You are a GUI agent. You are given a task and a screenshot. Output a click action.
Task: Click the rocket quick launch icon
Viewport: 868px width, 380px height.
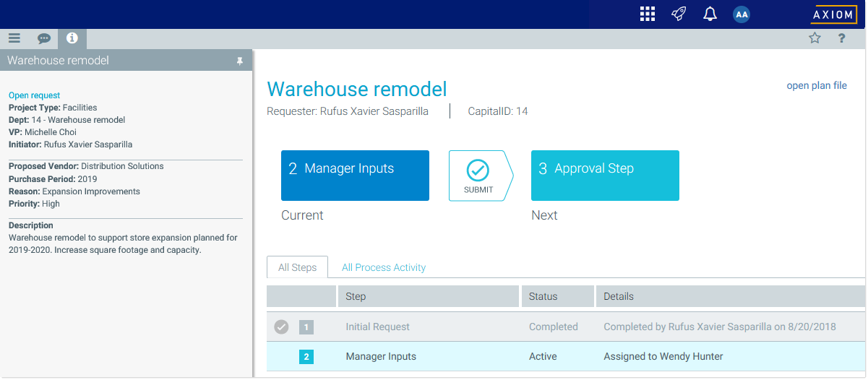678,14
